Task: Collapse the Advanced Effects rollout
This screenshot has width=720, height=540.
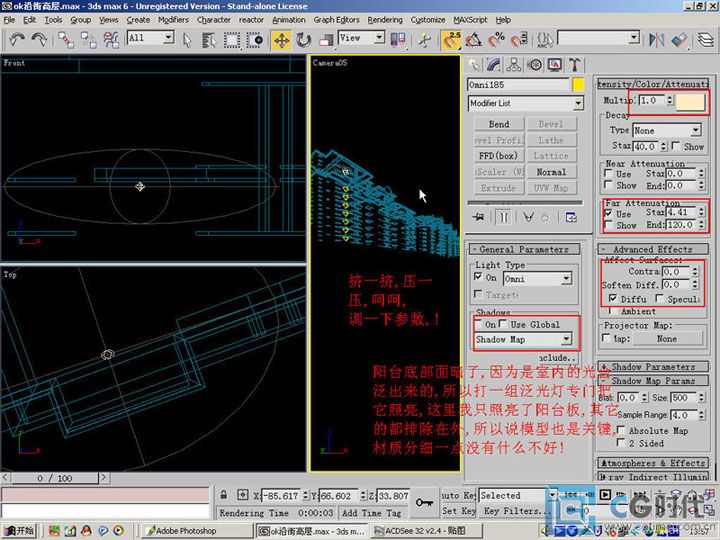Action: pos(652,249)
